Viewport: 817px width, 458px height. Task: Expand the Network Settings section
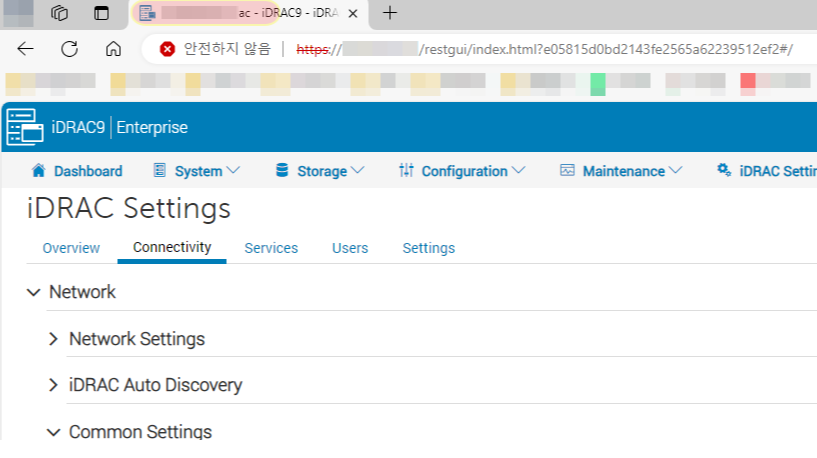[x=53, y=339]
